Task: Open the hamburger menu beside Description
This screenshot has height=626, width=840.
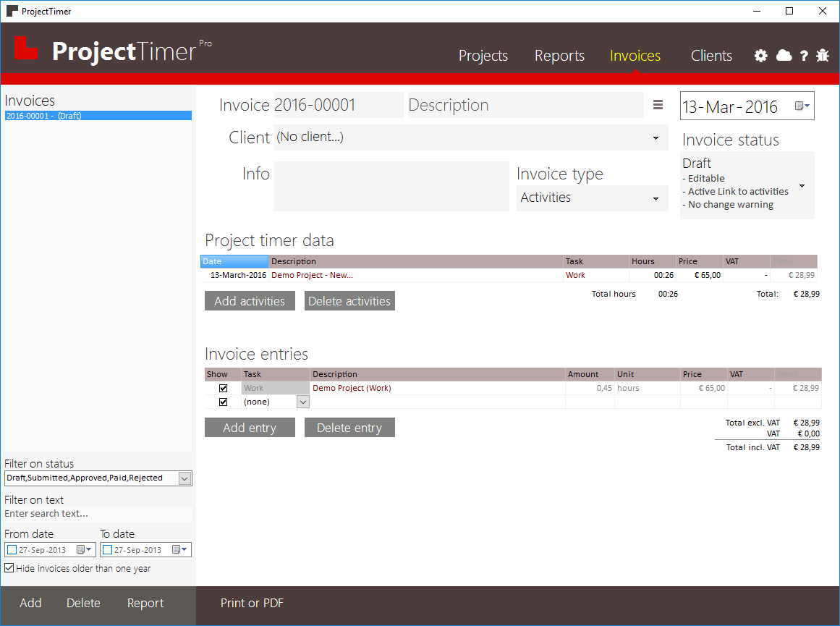Action: pyautogui.click(x=658, y=105)
